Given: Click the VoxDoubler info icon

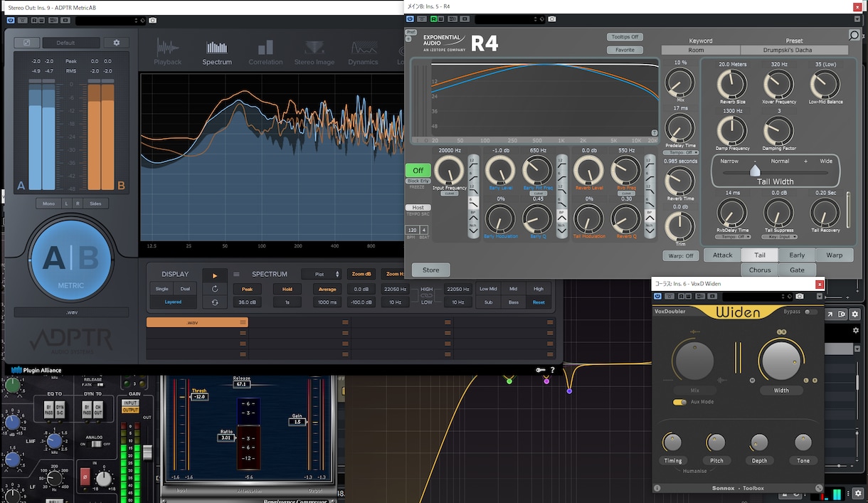Looking at the screenshot, I should [657, 488].
